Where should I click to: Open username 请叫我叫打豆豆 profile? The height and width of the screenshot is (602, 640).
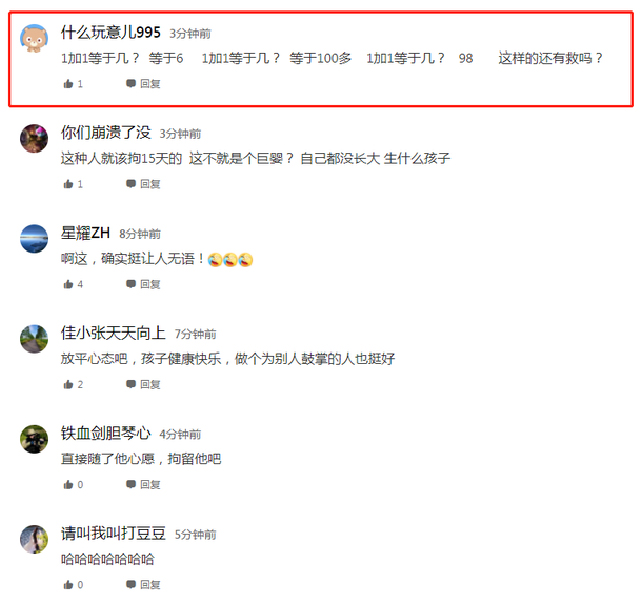113,533
